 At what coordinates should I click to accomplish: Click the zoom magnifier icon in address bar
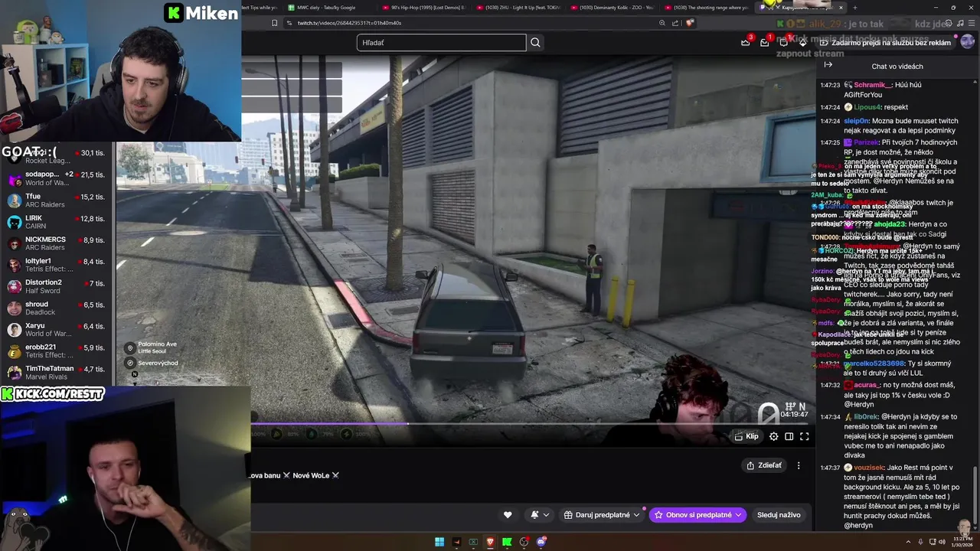click(x=661, y=23)
